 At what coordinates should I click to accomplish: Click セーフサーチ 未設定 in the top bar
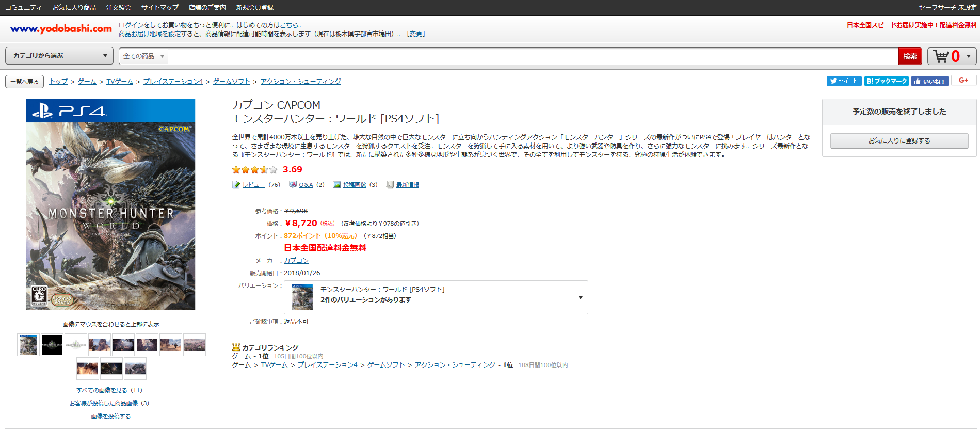tap(947, 8)
